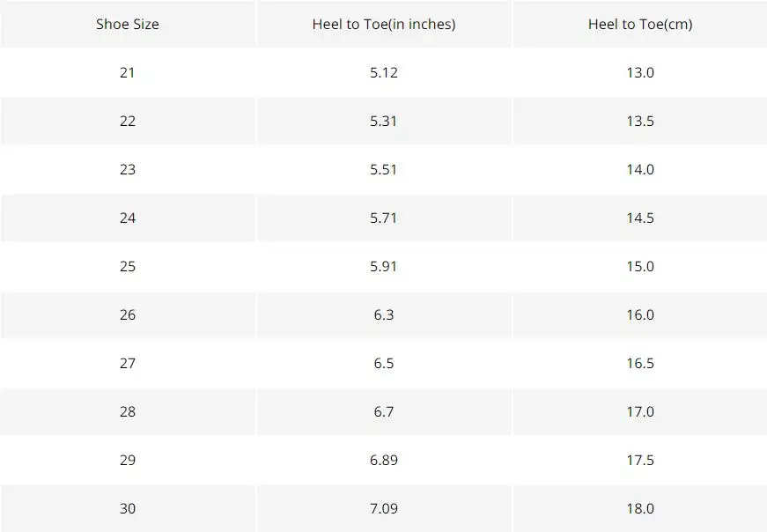Select shoe size 23 cell
This screenshot has width=767, height=532.
tap(127, 169)
